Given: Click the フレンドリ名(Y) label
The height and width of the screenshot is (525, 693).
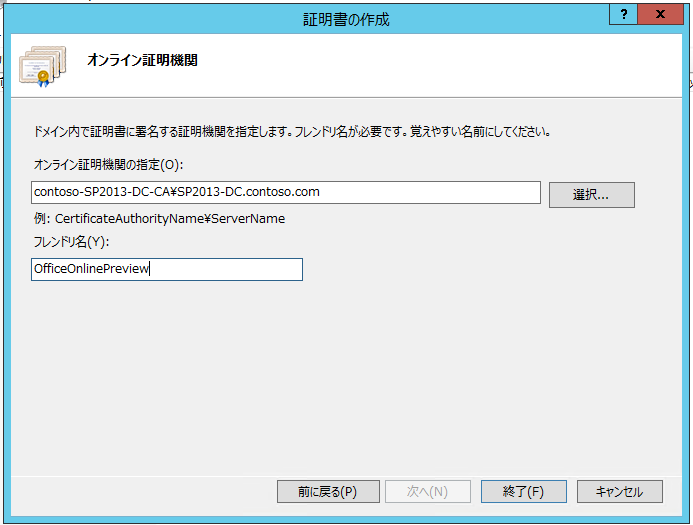Looking at the screenshot, I should (71, 242).
